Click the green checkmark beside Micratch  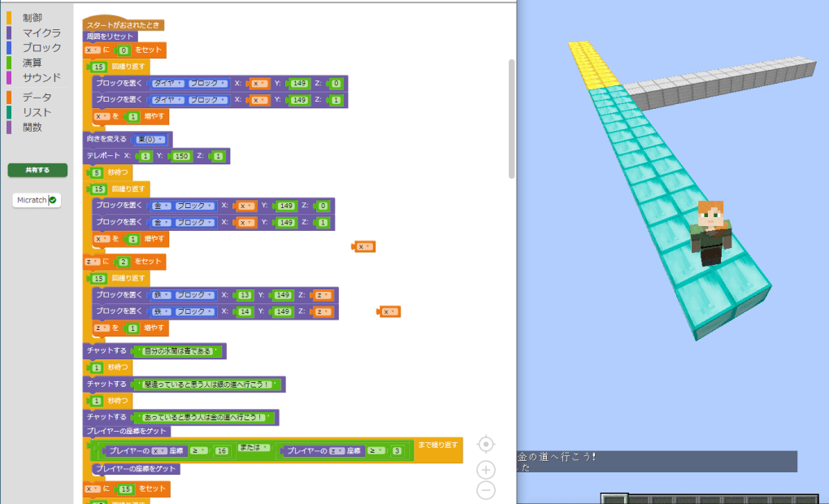(x=53, y=200)
